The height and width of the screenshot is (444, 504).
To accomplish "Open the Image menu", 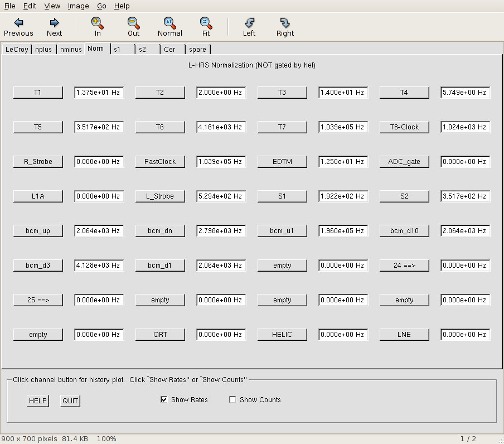I will click(78, 6).
